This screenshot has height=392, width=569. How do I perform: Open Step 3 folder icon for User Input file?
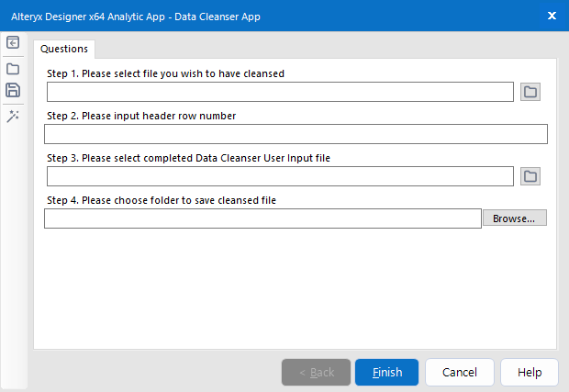tap(530, 176)
